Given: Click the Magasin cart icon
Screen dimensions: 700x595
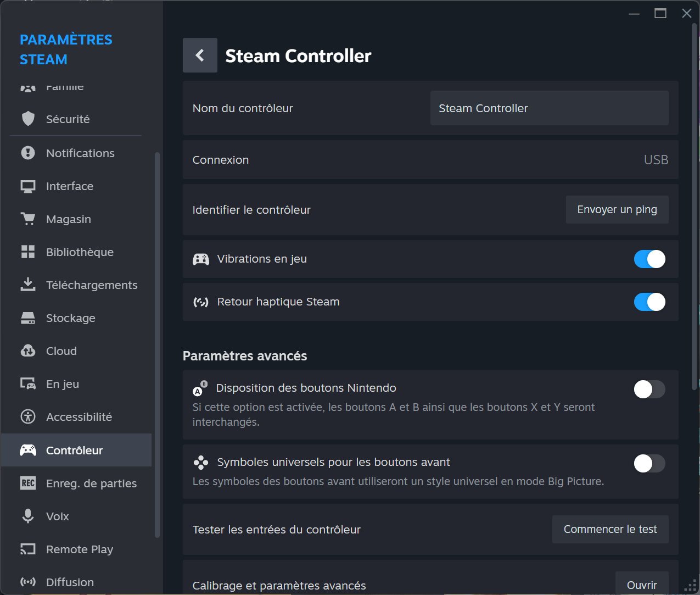Looking at the screenshot, I should click(x=28, y=219).
